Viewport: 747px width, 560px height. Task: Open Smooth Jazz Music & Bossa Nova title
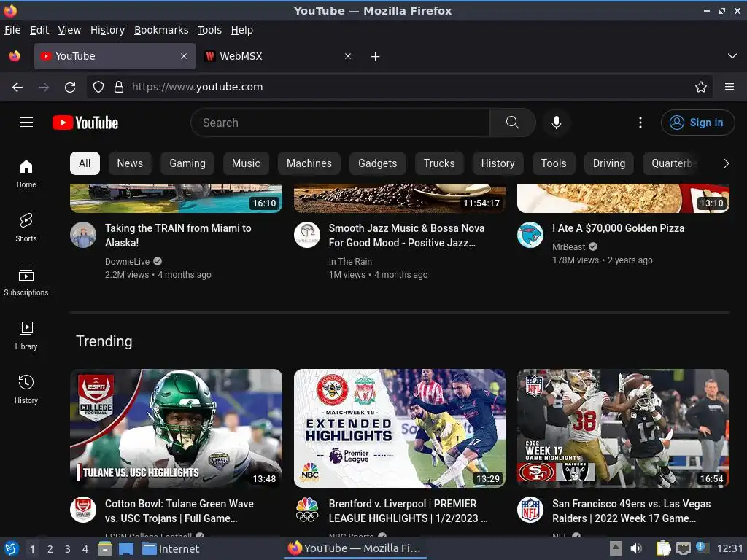coord(406,236)
